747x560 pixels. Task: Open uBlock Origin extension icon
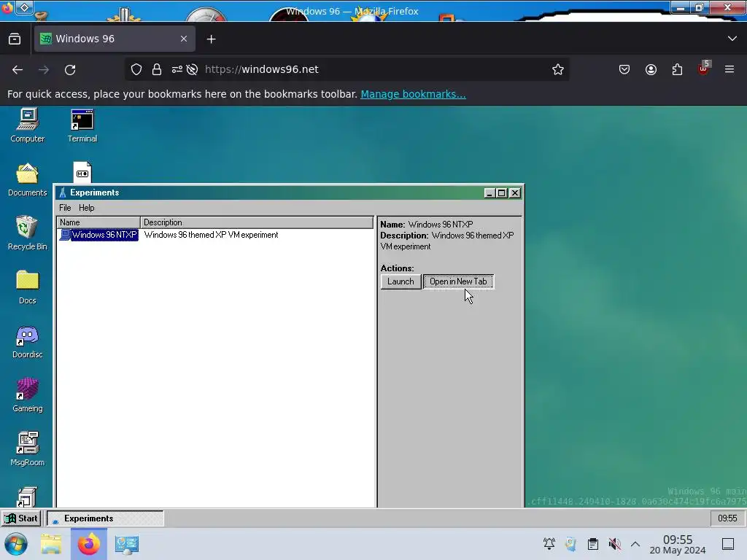703,69
